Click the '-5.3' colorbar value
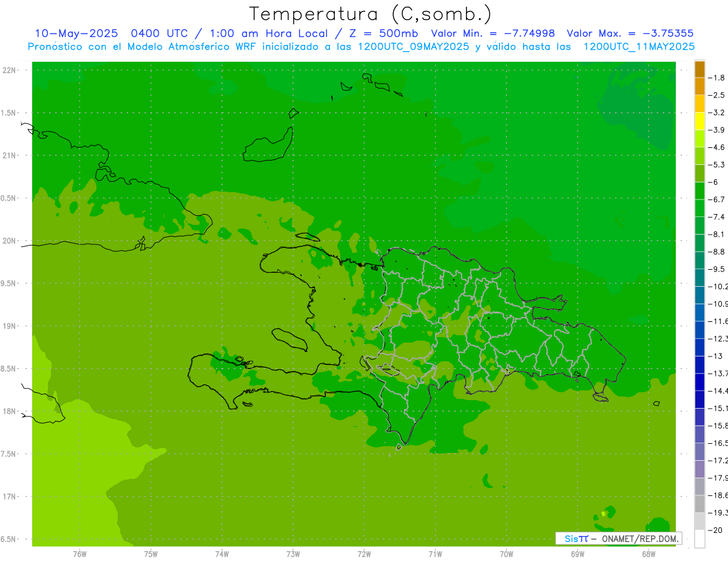 pyautogui.click(x=716, y=165)
